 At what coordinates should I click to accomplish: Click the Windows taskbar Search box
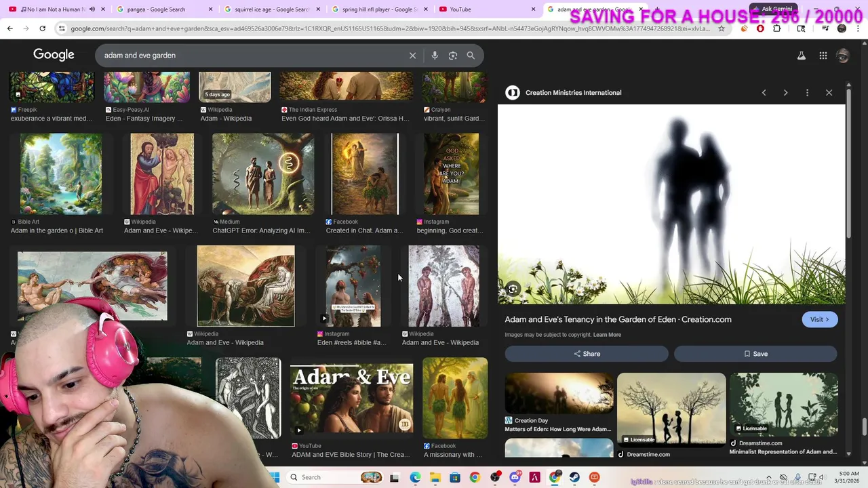click(x=336, y=477)
